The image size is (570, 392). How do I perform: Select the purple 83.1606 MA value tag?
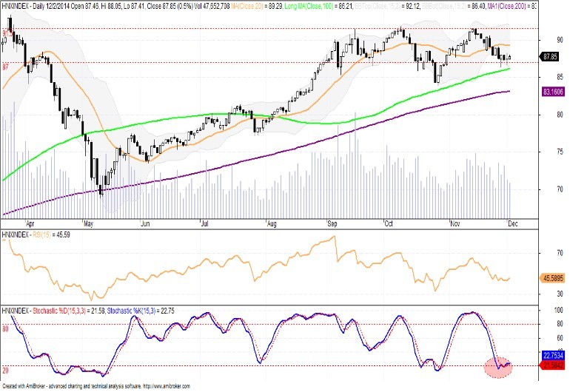pyautogui.click(x=550, y=92)
